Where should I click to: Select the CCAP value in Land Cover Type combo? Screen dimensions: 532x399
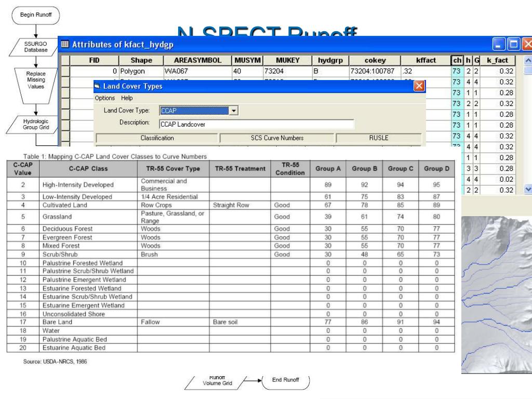[x=194, y=111]
